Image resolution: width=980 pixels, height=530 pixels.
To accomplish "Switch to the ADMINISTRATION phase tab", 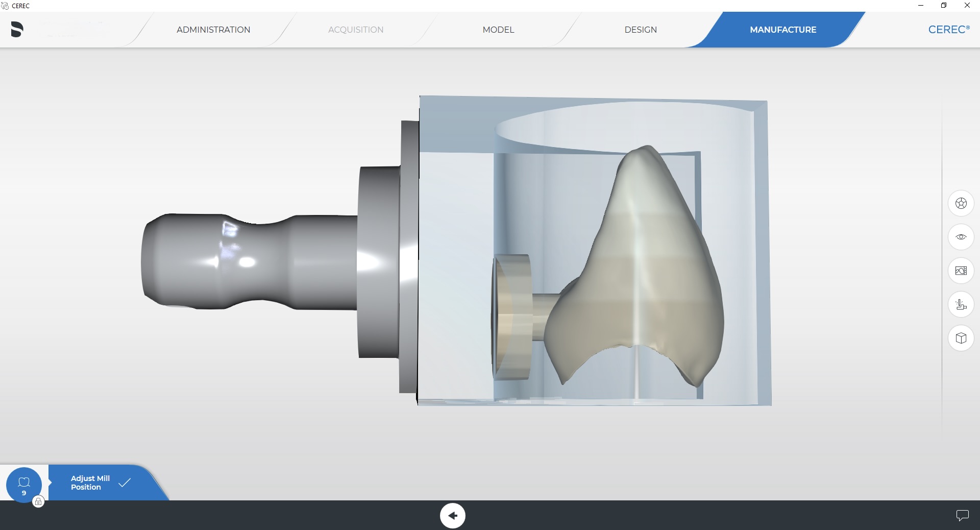I will click(x=213, y=30).
